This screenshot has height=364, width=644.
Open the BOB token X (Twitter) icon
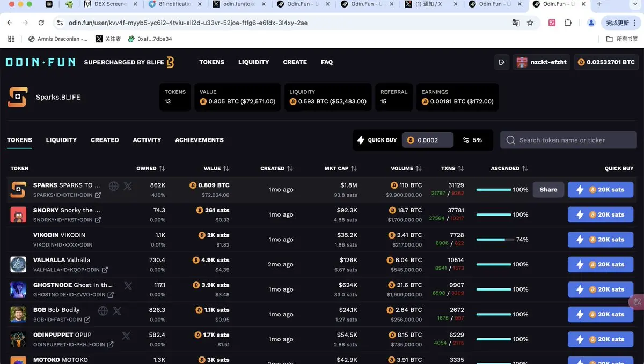tap(117, 310)
